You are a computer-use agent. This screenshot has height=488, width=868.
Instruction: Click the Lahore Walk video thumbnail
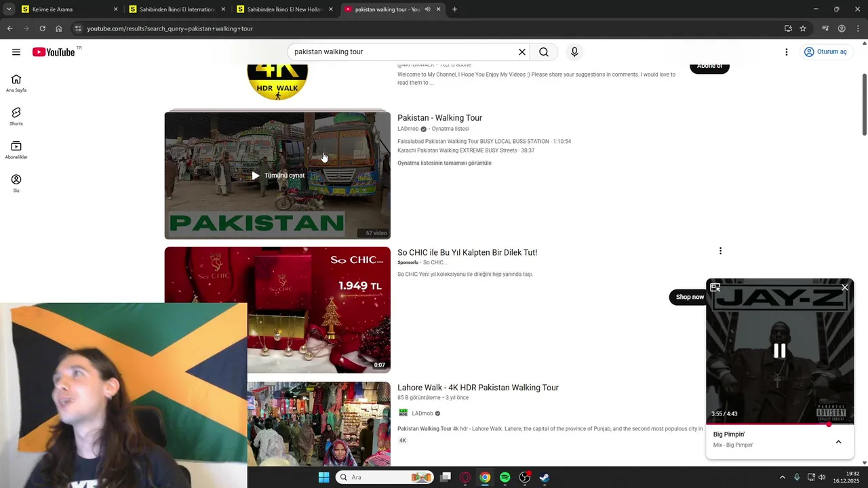point(319,424)
